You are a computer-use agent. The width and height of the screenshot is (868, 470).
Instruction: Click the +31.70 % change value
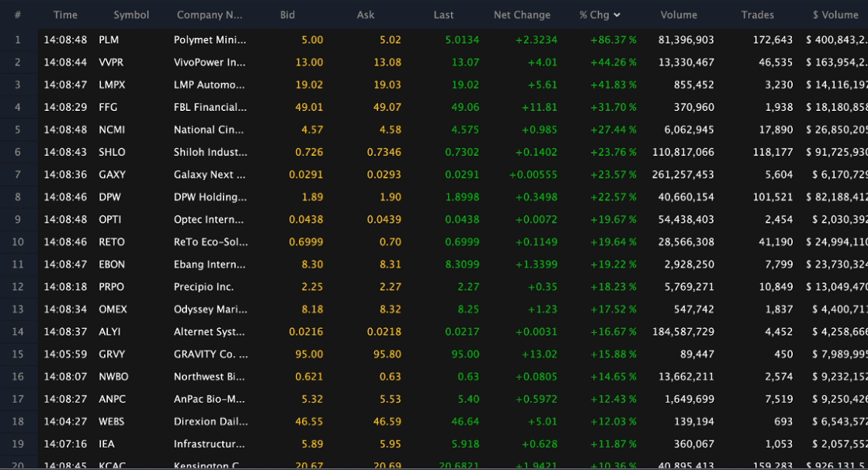(613, 107)
